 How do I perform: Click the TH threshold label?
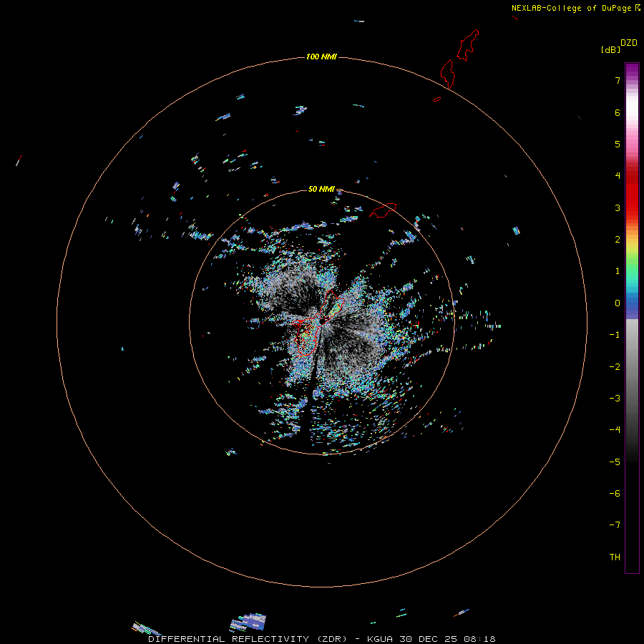click(x=615, y=557)
